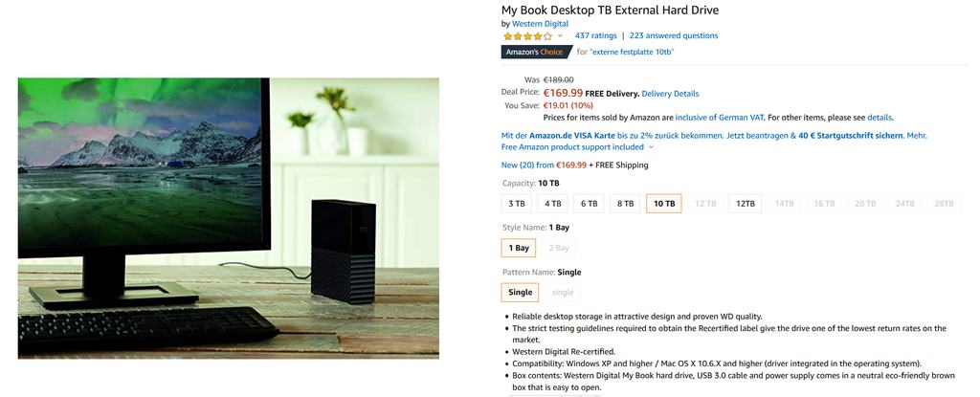Select the 1 Bay style

(519, 248)
